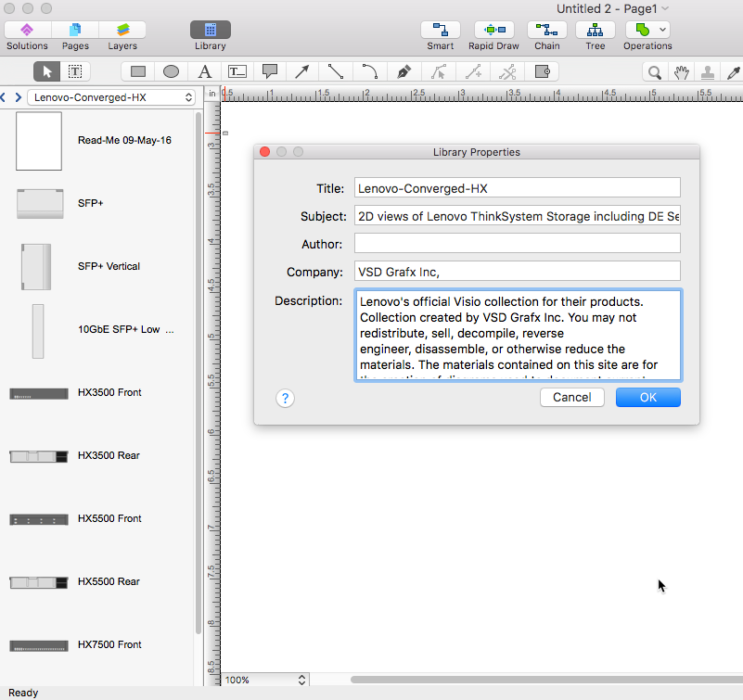Toggle the Library panel button
Image resolution: width=743 pixels, height=700 pixels.
(x=211, y=30)
